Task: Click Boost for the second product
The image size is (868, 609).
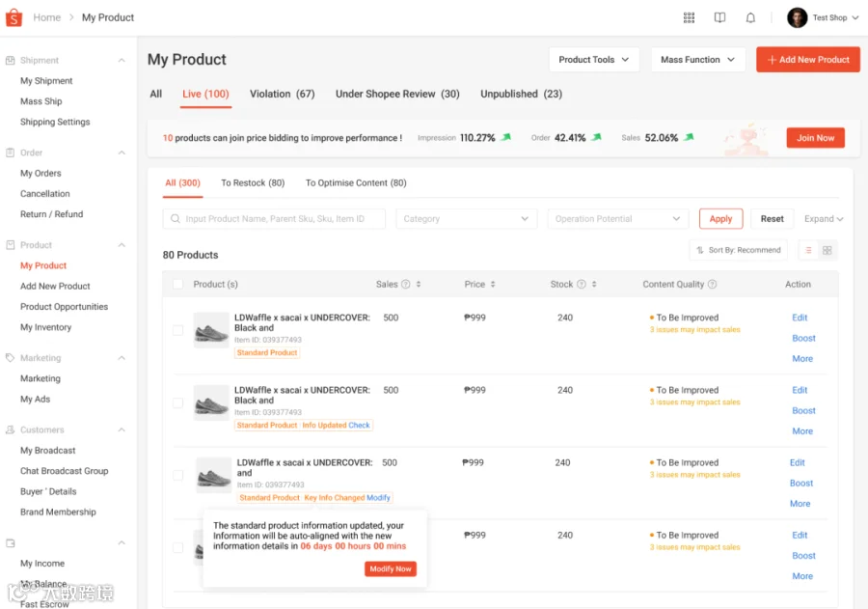Action: point(803,410)
